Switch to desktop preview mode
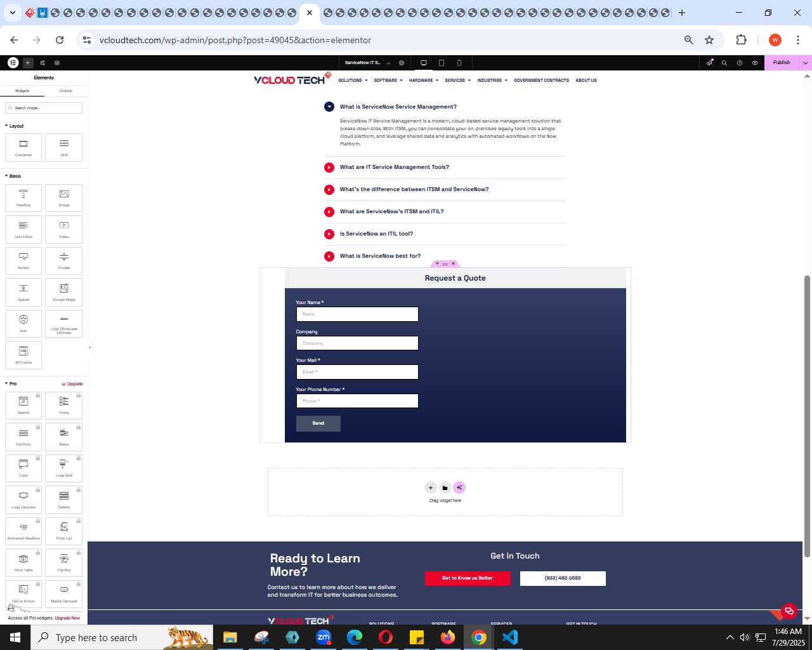This screenshot has width=812, height=650. (x=424, y=63)
